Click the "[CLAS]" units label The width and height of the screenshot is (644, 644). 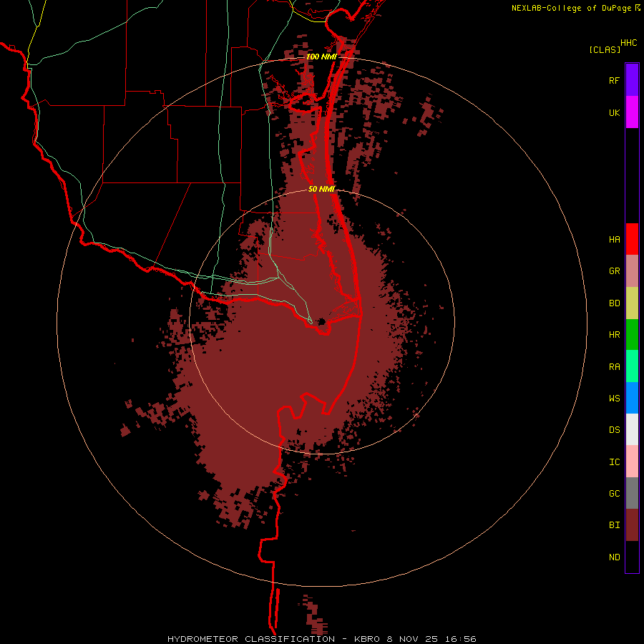coord(605,49)
